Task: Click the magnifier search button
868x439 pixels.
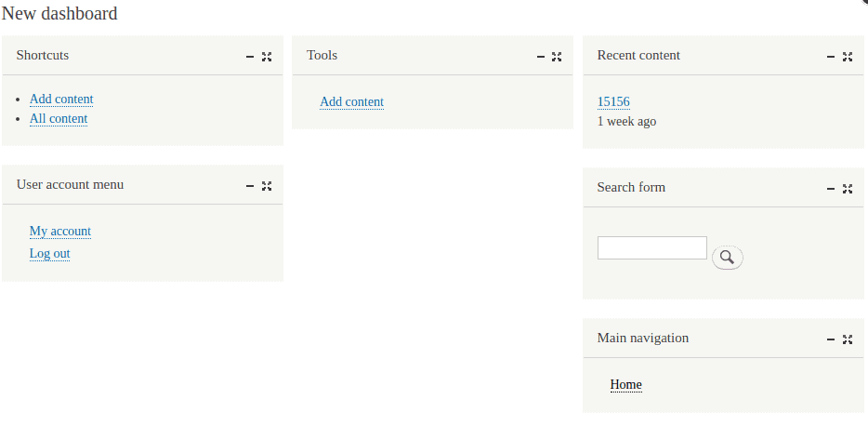Action: point(727,258)
